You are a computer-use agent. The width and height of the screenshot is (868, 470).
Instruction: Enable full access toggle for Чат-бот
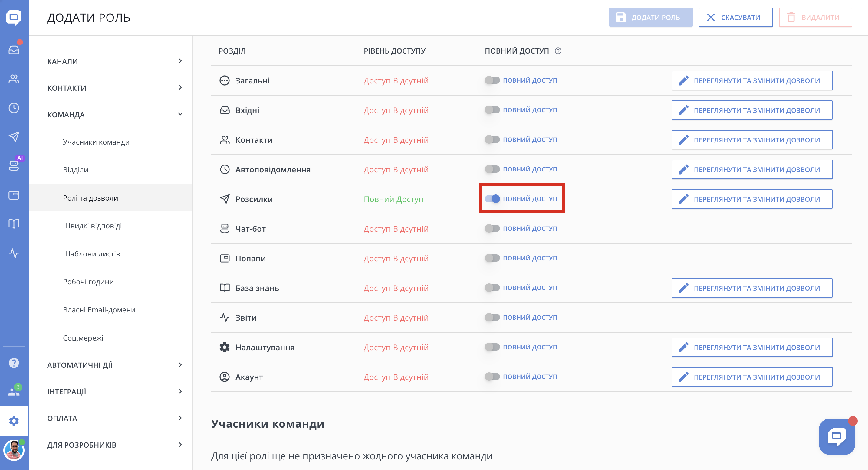(x=492, y=228)
